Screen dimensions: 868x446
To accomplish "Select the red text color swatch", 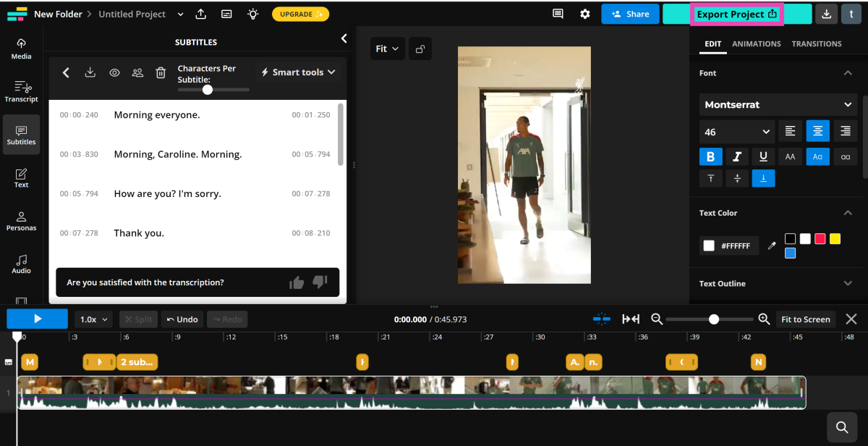I will point(820,239).
